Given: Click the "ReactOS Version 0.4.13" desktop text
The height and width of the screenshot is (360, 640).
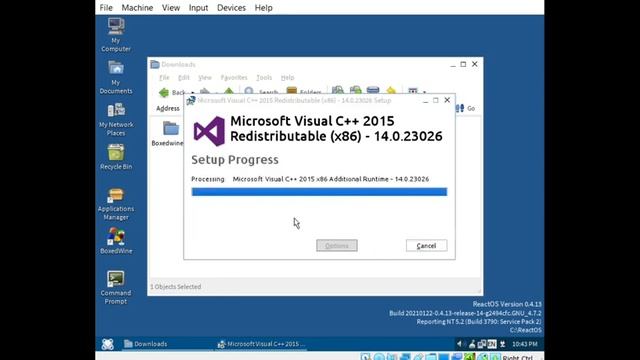Looking at the screenshot, I should point(507,304).
